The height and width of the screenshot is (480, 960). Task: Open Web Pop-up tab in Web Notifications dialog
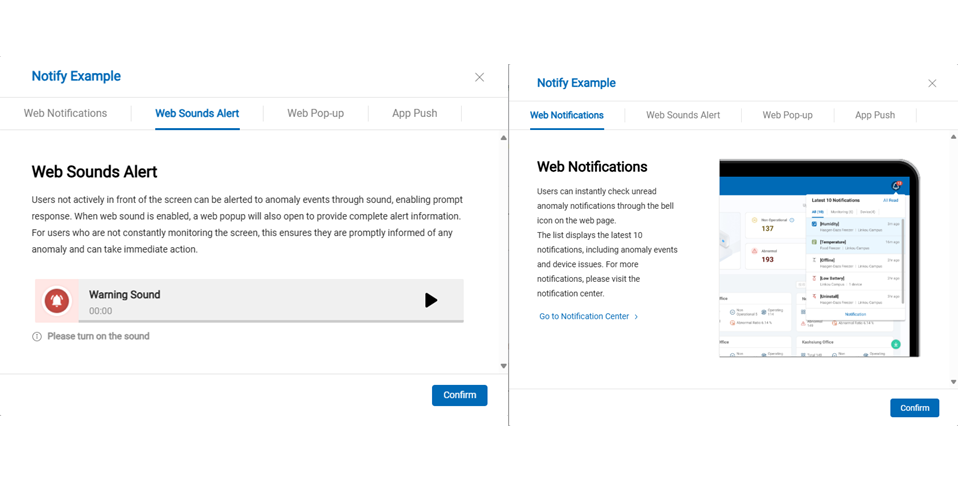click(787, 116)
